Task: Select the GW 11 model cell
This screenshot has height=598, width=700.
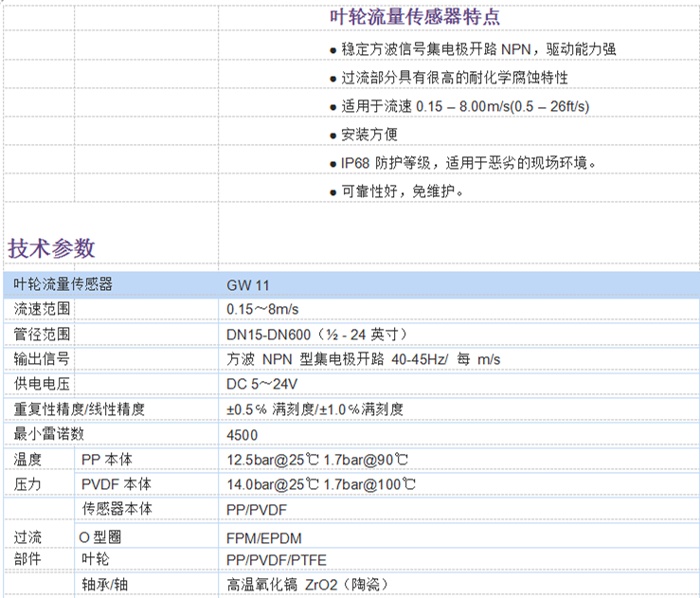Action: tap(248, 284)
